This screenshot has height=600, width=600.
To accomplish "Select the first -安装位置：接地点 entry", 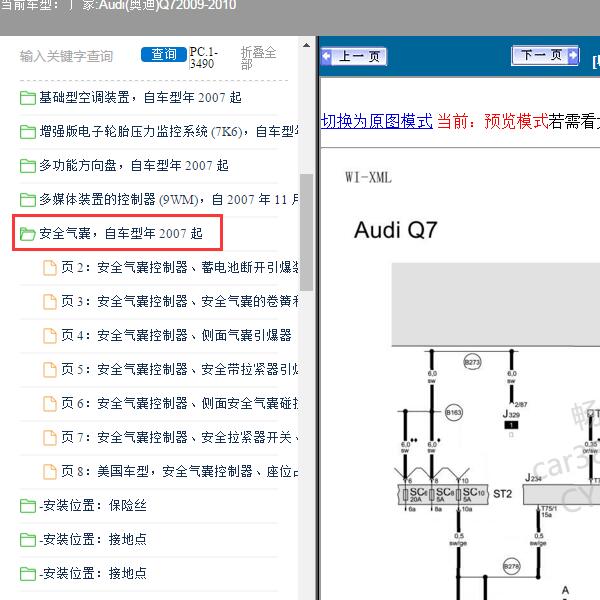I will (x=93, y=539).
